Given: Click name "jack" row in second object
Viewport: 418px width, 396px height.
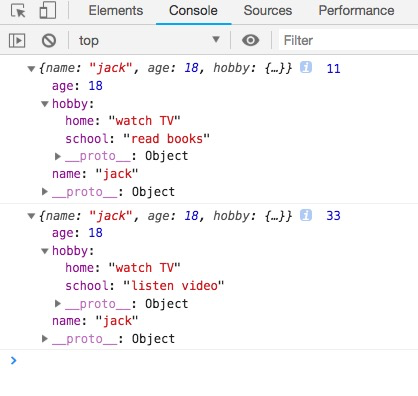Looking at the screenshot, I should (x=95, y=321).
